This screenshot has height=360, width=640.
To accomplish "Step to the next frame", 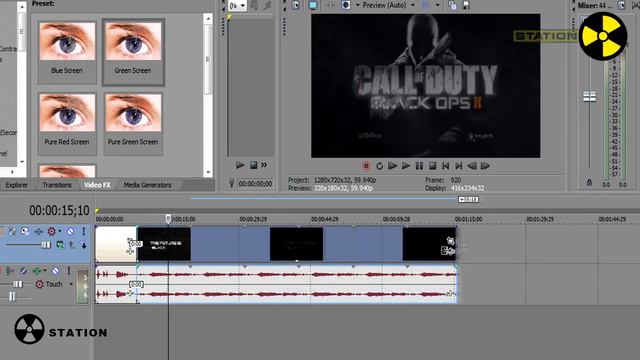I will (x=485, y=166).
